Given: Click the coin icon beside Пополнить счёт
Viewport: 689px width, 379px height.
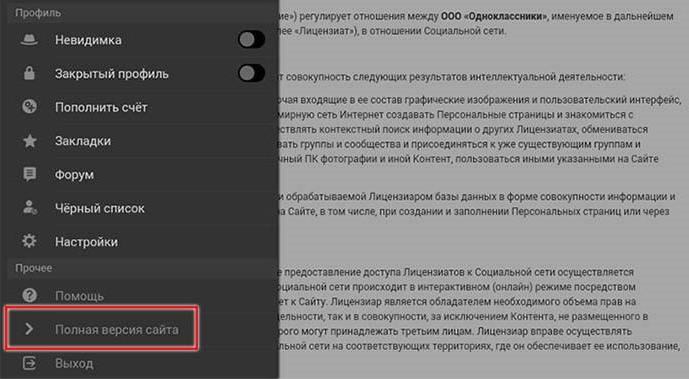Looking at the screenshot, I should (29, 107).
